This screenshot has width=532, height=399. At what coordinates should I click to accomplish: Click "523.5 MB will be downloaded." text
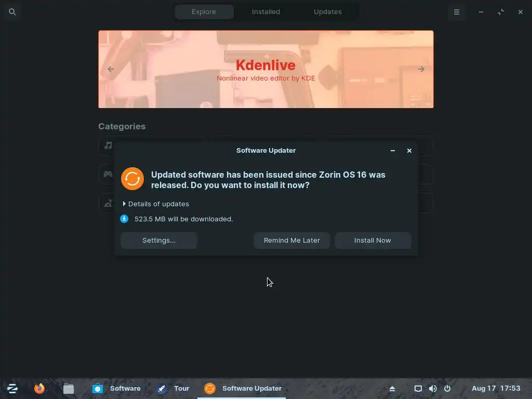pyautogui.click(x=183, y=219)
